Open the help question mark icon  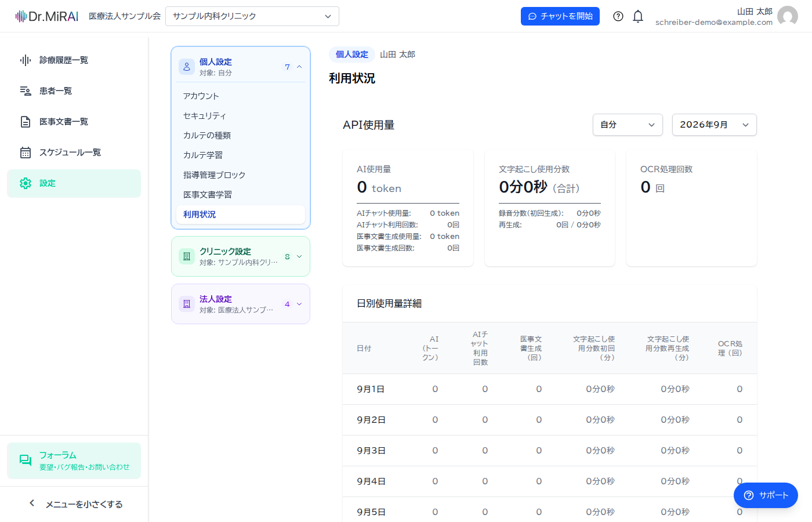coord(618,16)
